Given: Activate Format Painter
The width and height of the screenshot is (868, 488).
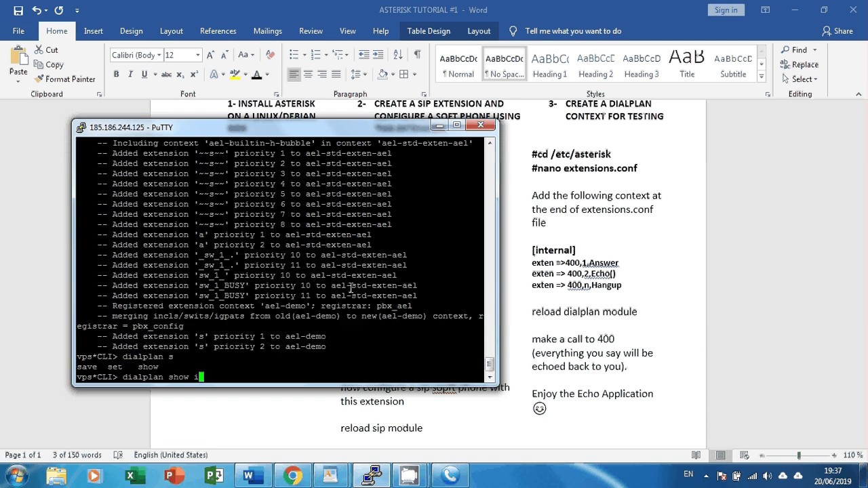Looking at the screenshot, I should 64,79.
